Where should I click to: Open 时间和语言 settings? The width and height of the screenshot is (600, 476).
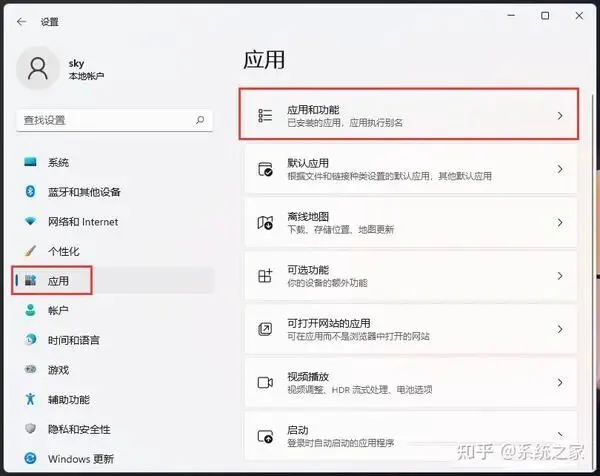113,340
